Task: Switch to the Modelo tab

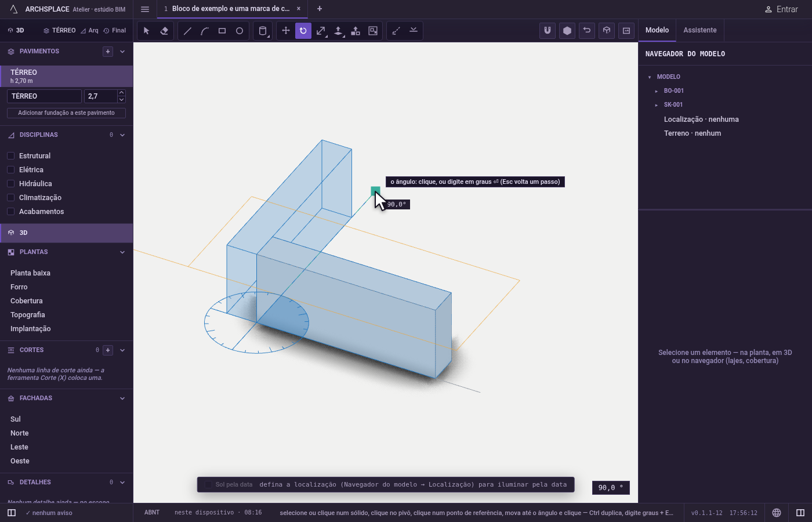Action: 657,30
